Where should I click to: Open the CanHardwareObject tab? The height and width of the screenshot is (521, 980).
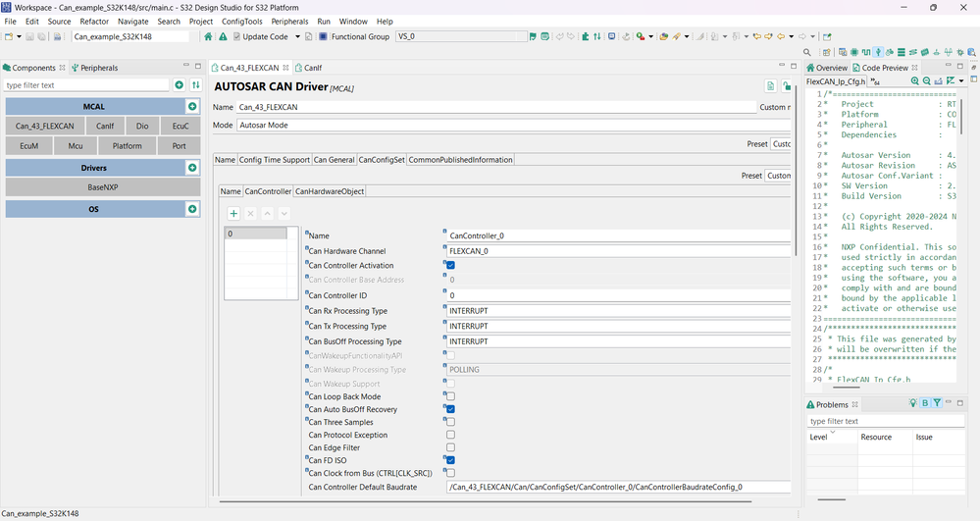point(330,191)
